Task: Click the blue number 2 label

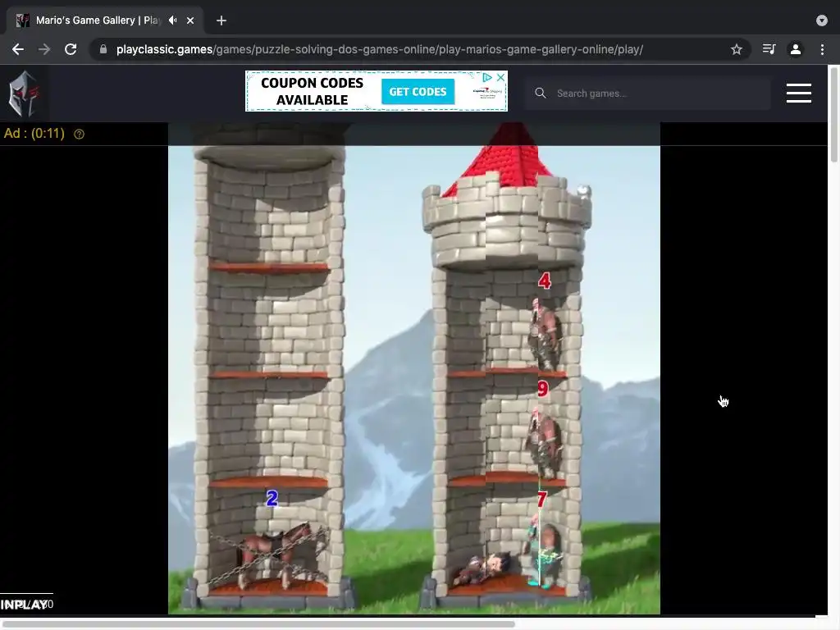Action: click(272, 498)
